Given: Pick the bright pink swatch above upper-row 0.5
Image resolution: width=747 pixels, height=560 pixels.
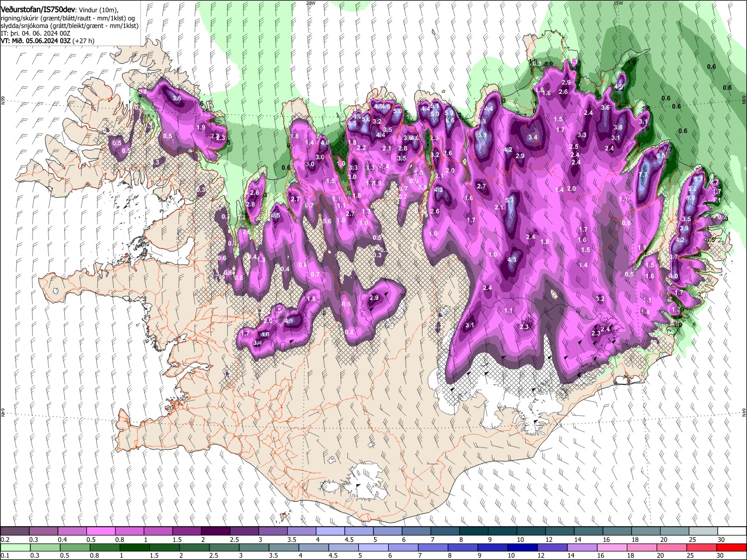Looking at the screenshot, I should (100, 531).
